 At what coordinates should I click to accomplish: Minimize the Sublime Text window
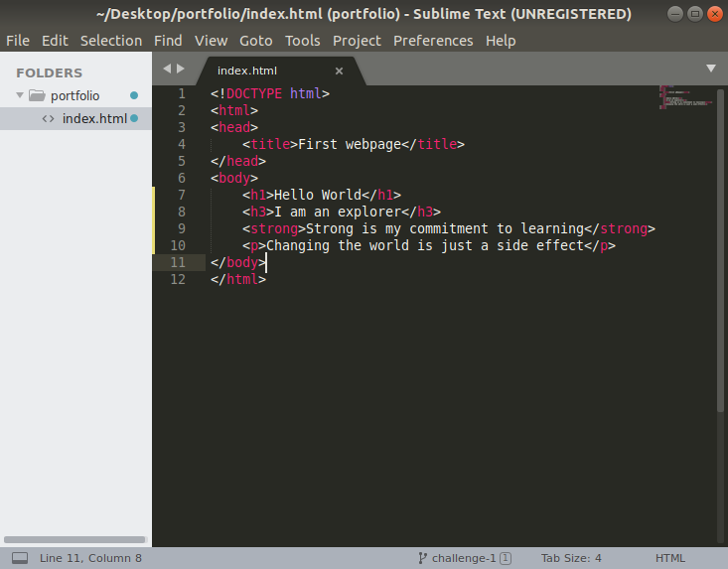pyautogui.click(x=675, y=14)
